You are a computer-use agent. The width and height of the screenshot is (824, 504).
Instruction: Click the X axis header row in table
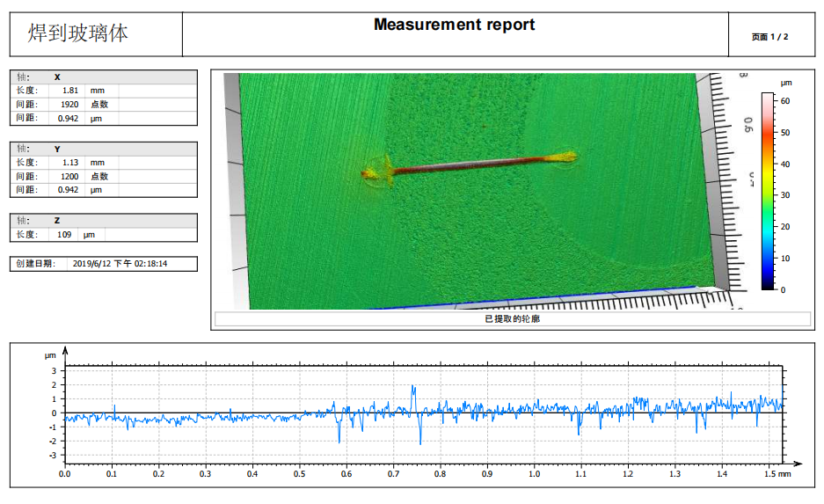coord(104,77)
